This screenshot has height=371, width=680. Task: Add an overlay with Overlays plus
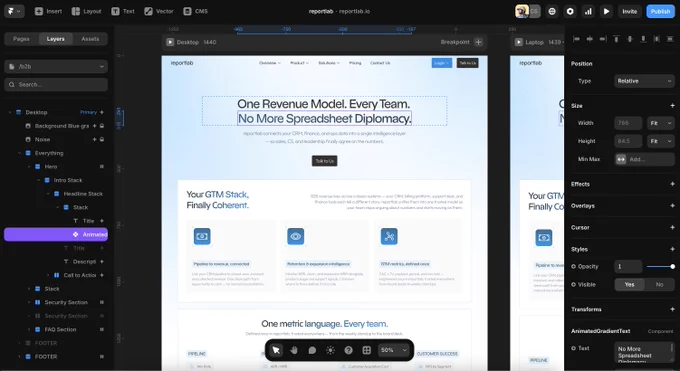pyautogui.click(x=672, y=206)
